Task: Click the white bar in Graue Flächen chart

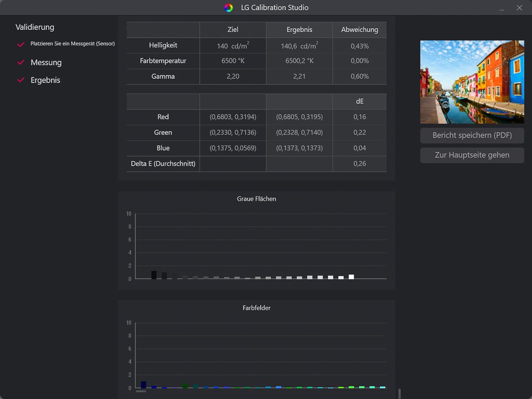Action: (x=351, y=277)
